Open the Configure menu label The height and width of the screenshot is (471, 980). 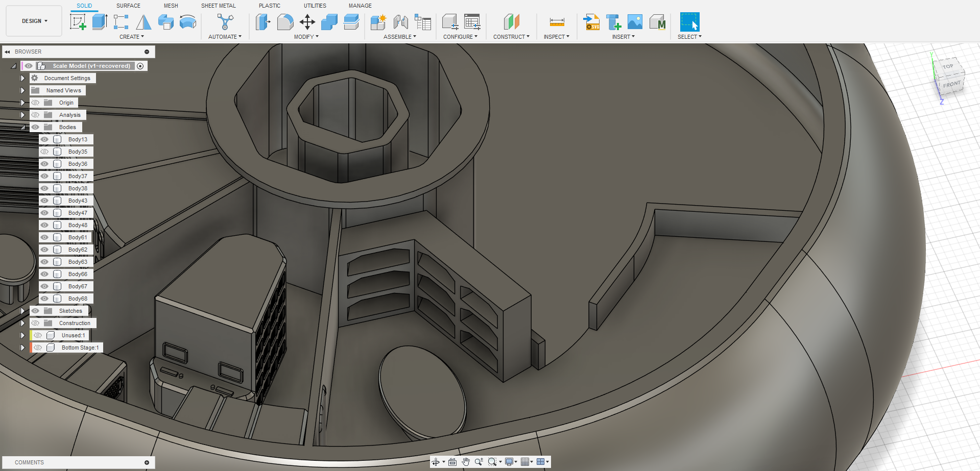pyautogui.click(x=460, y=37)
